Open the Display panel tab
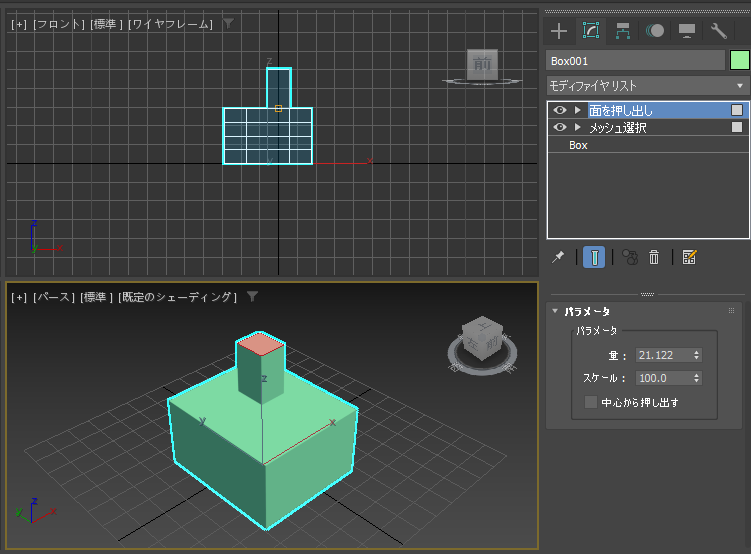The height and width of the screenshot is (554, 751). coord(687,31)
